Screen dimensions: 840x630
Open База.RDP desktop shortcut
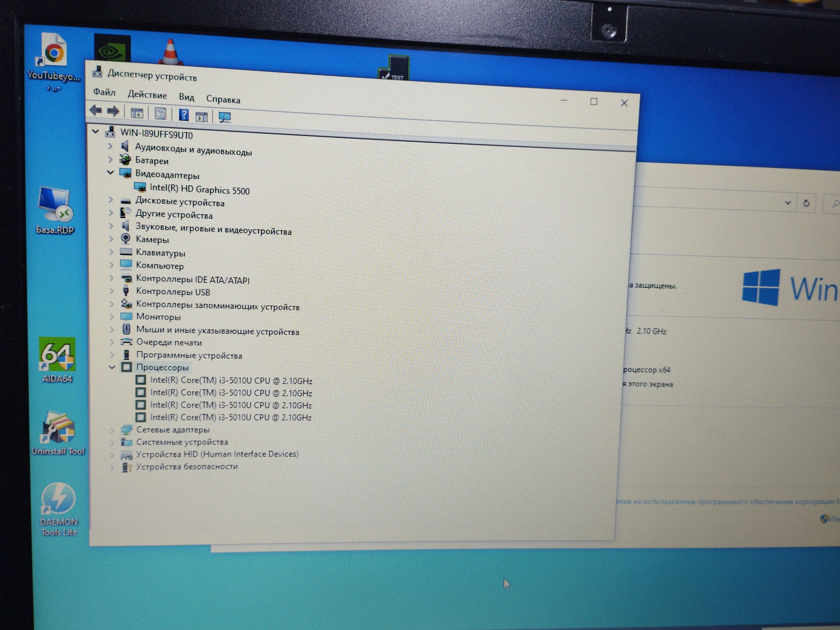pos(55,210)
